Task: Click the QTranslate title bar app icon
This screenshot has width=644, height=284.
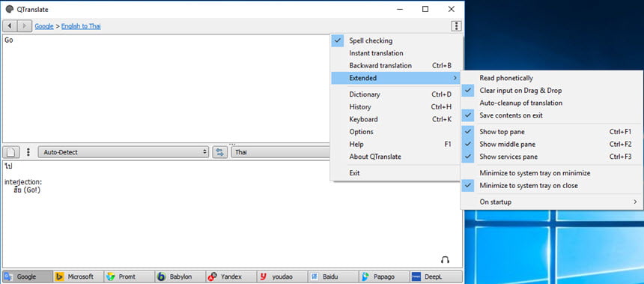Action: (10, 9)
